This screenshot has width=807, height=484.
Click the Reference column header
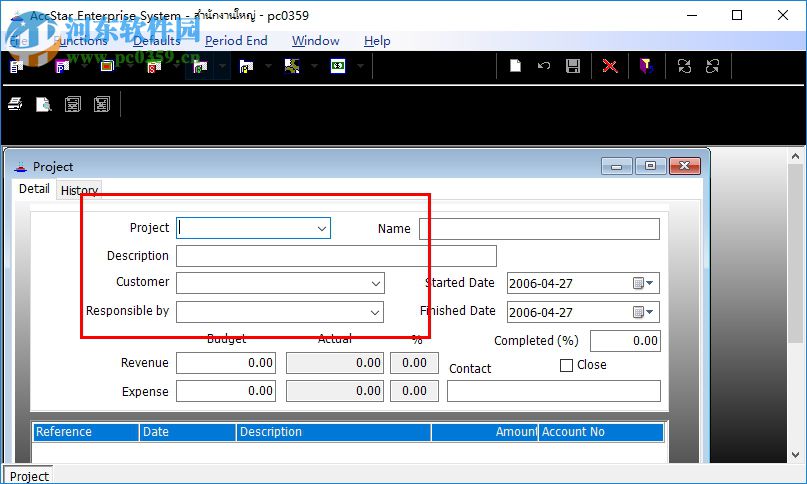86,432
